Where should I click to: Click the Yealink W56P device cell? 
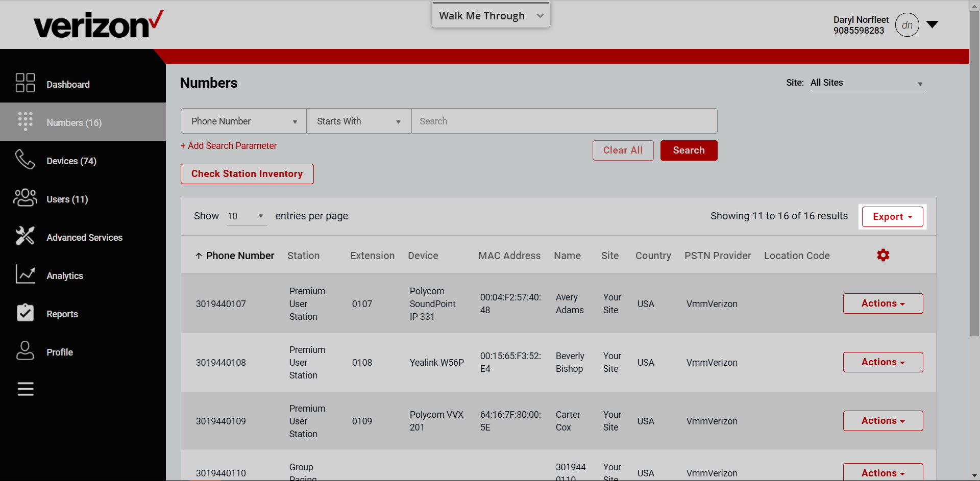(437, 363)
